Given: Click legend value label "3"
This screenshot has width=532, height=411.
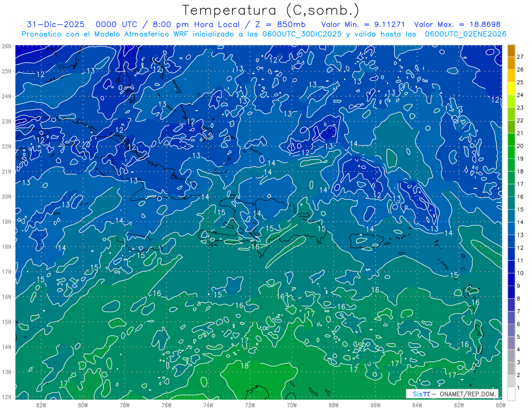Looking at the screenshot, I should coord(518,362).
